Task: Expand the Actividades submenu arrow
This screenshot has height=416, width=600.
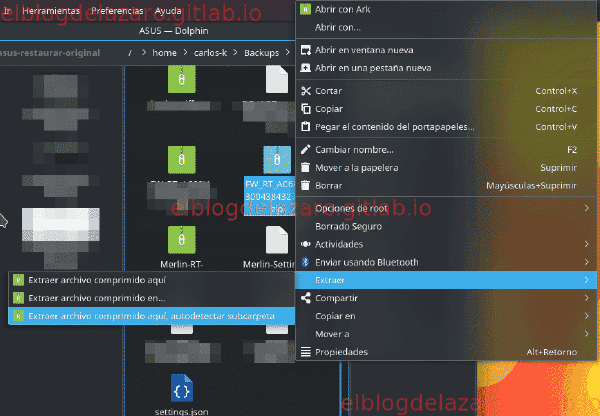Action: [x=586, y=244]
